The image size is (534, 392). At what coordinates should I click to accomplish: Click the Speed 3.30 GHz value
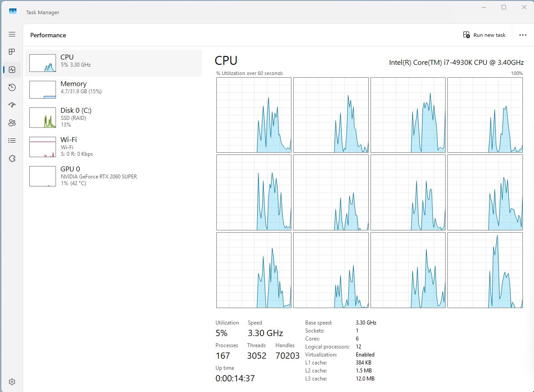point(265,333)
